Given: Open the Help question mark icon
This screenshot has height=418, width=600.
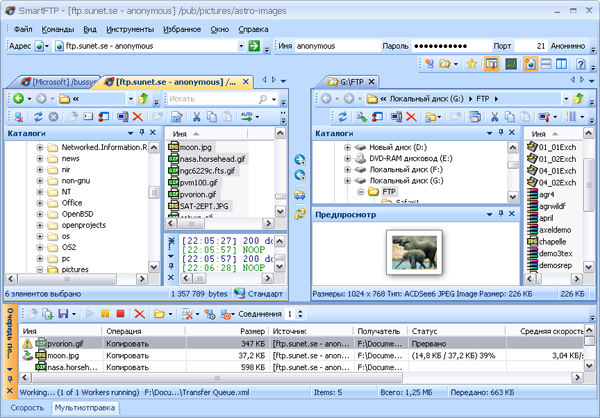Looking at the screenshot, I should coord(580,64).
